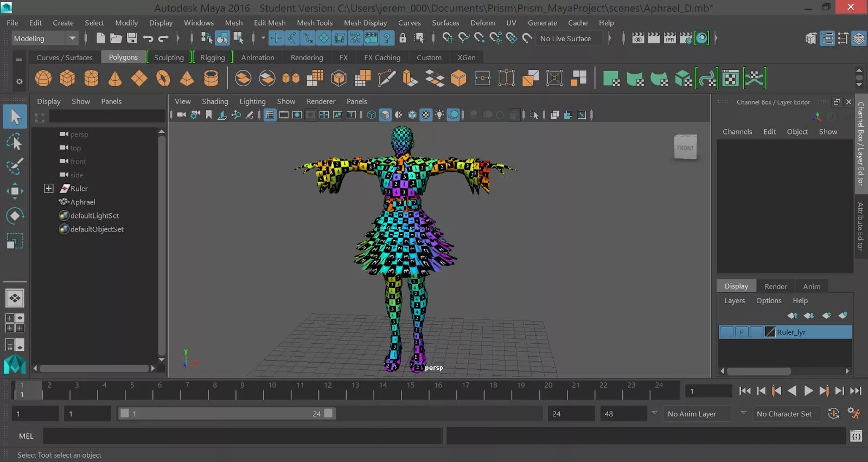Switch to the Rigging shelf tab
The width and height of the screenshot is (868, 462).
213,57
